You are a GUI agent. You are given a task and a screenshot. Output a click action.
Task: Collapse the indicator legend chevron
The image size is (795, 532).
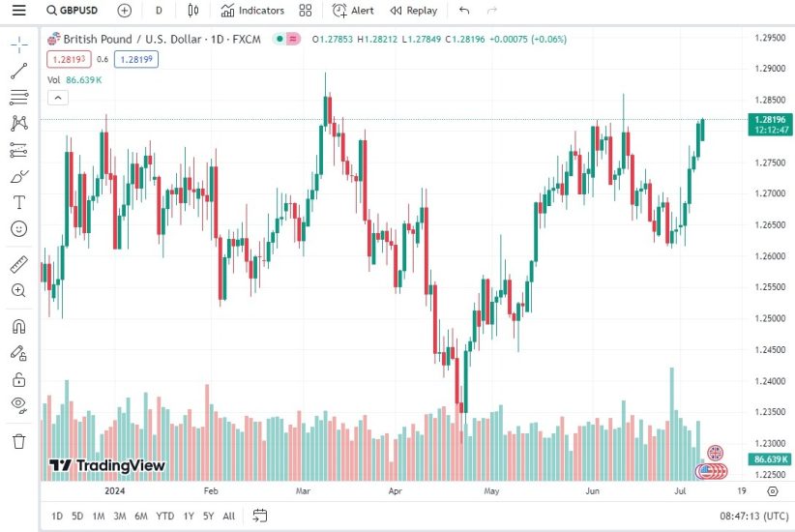56,97
